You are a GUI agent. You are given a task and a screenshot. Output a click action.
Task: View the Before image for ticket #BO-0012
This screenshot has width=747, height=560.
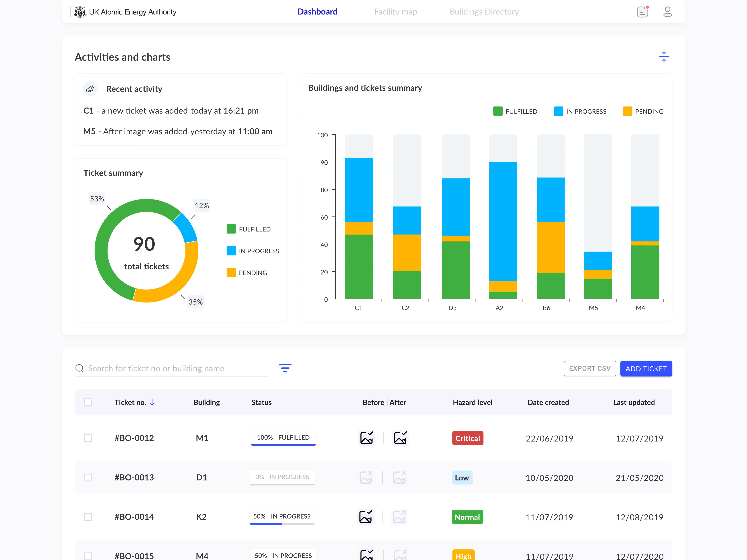tap(367, 438)
